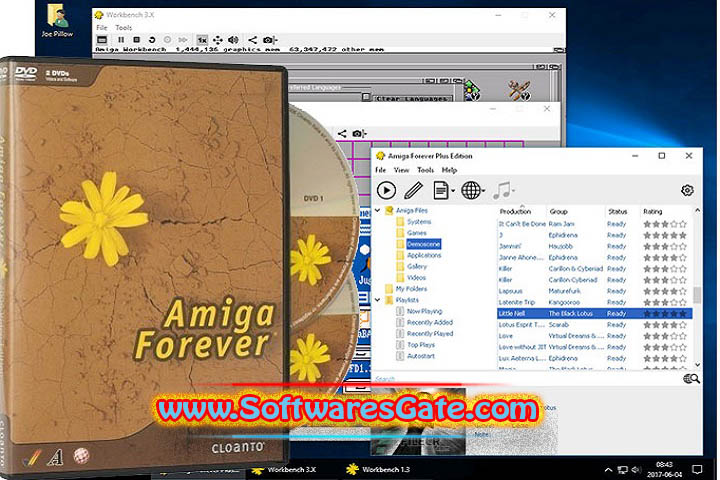Open File menu in Amiga Forever

[381, 170]
